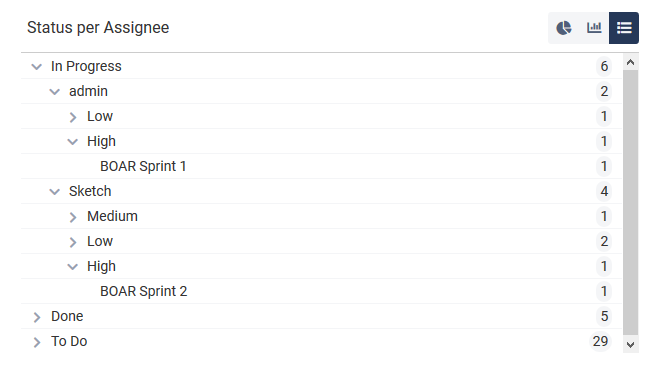Image resolution: width=656 pixels, height=366 pixels.
Task: Select the BOAR Sprint 2 row
Action: tap(321, 292)
